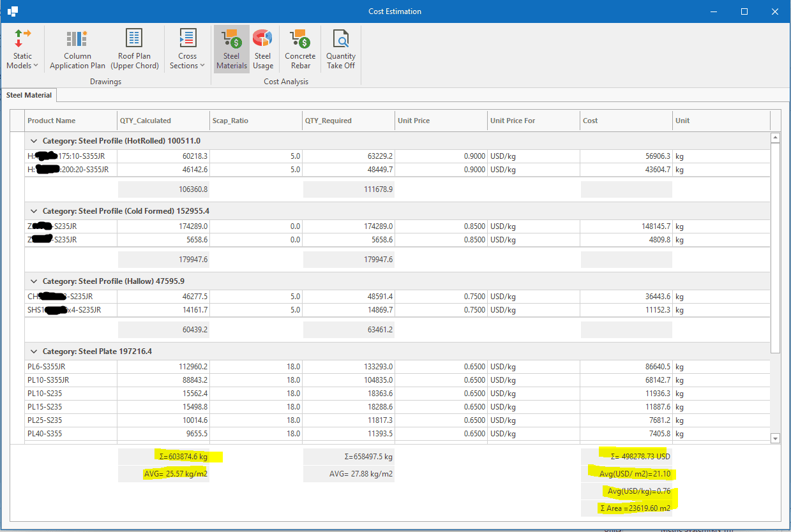Sort by the Product Name column header
Image resolution: width=791 pixels, height=532 pixels.
51,121
